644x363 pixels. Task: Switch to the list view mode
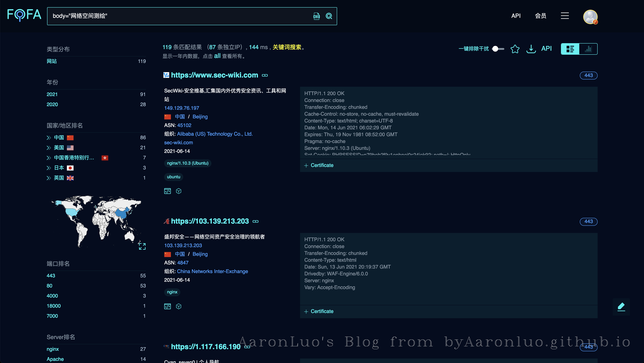click(x=570, y=49)
